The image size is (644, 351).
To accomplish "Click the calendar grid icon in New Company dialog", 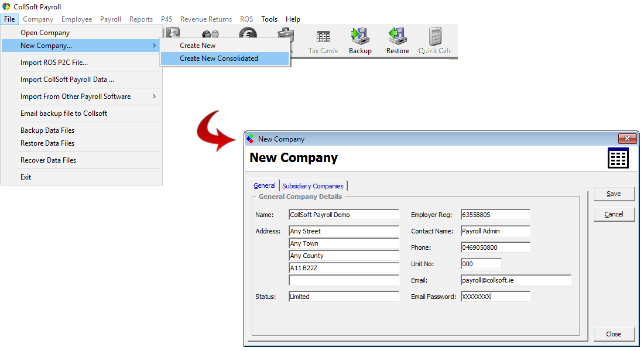I will [618, 158].
